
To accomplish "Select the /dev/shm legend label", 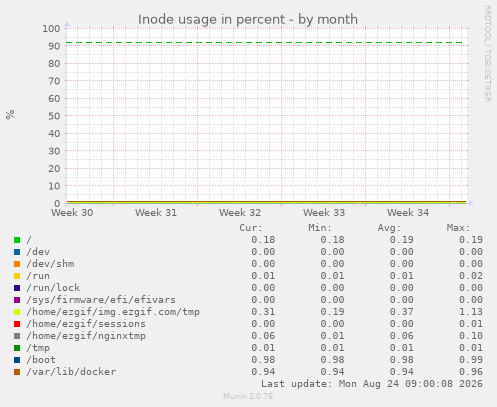I will (x=50, y=264).
